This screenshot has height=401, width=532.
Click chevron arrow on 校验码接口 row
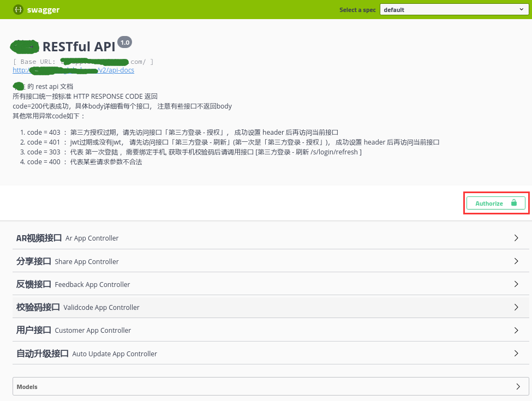[516, 307]
